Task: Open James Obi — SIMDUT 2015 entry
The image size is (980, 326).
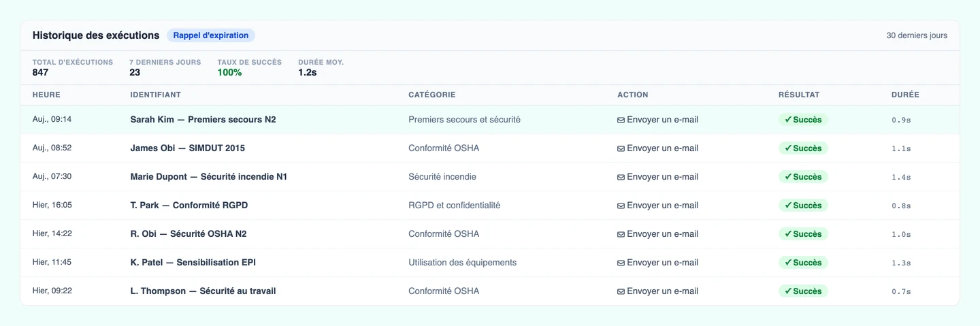Action: pyautogui.click(x=188, y=148)
